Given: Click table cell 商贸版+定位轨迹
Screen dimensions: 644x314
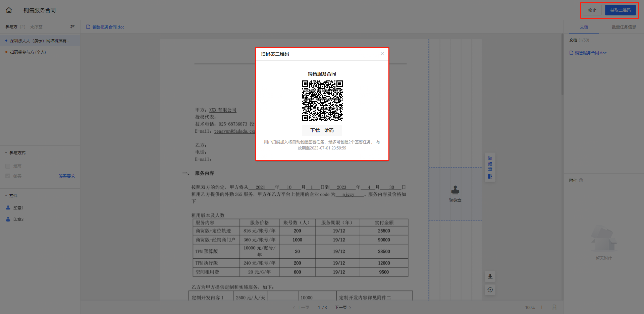Looking at the screenshot, I should 216,231.
